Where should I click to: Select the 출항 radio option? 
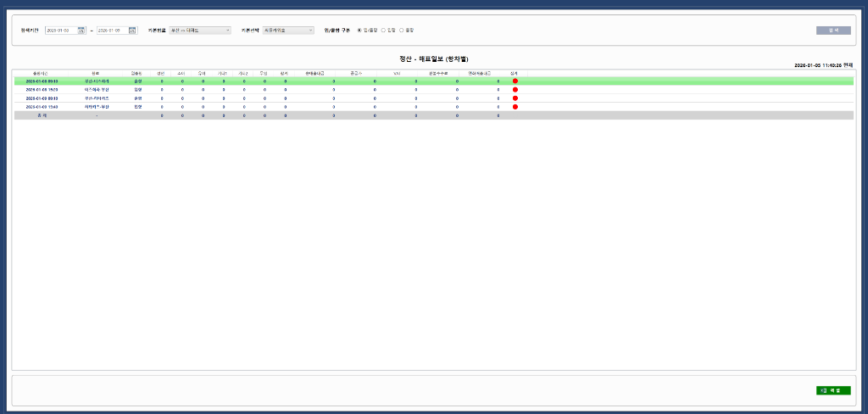402,30
